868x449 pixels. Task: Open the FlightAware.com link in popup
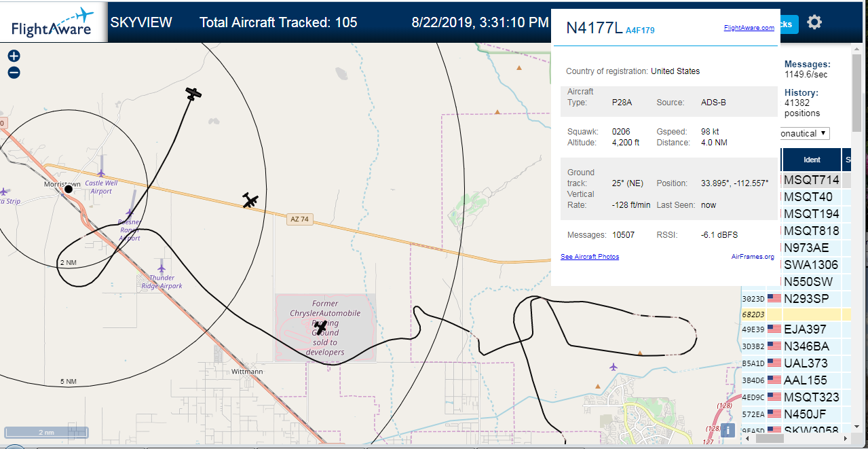pos(749,28)
